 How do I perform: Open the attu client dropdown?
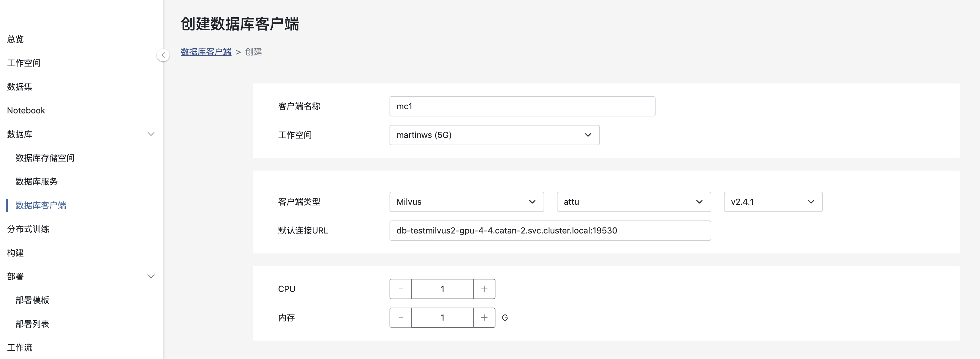coord(633,202)
